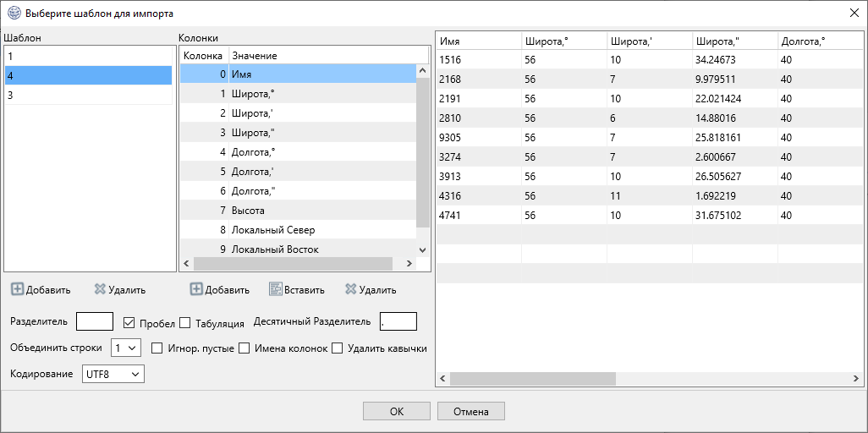The height and width of the screenshot is (433, 868).
Task: Click the Десятичный Разделитель input field
Action: [x=398, y=321]
